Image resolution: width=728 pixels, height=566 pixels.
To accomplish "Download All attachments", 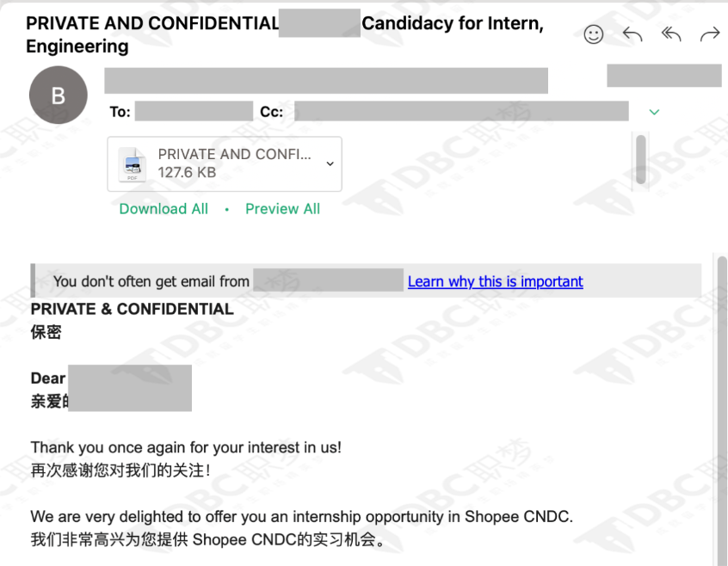I will [163, 209].
